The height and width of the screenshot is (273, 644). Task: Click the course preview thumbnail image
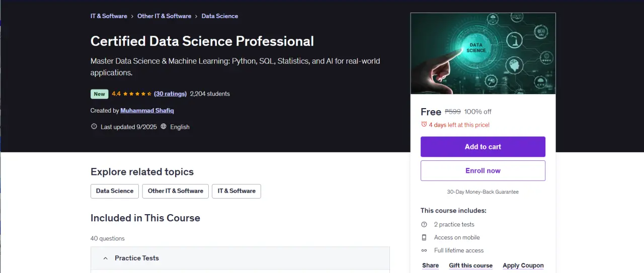(x=483, y=53)
